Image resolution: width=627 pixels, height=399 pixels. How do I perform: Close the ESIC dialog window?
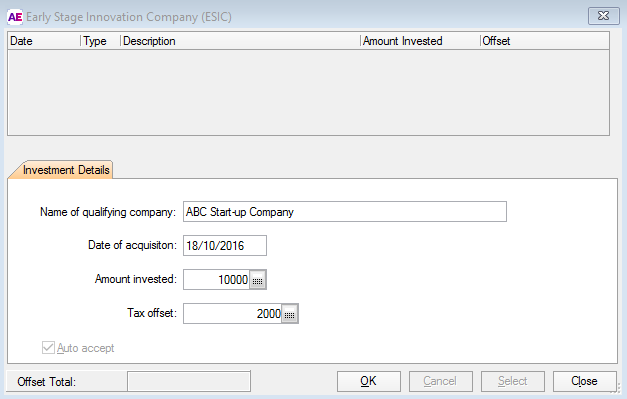click(x=603, y=16)
